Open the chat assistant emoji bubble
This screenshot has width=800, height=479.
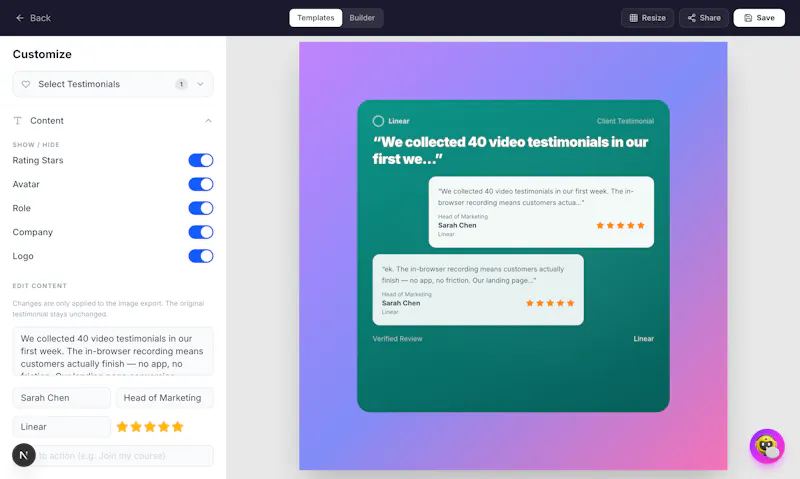(767, 446)
